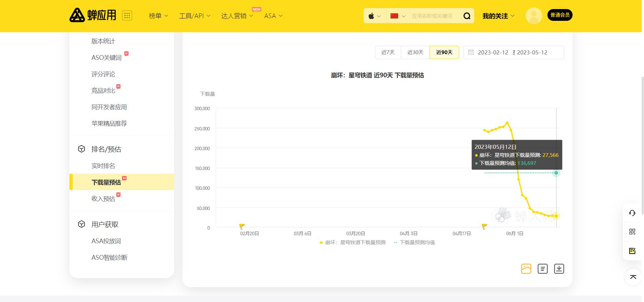Click the green average data point
Screen dimensions: 644x302
(x=556, y=173)
